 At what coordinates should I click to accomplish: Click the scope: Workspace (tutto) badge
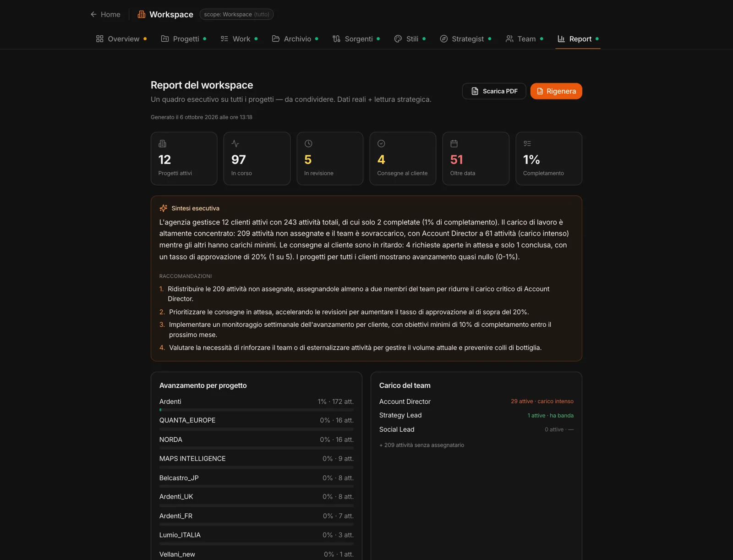click(236, 14)
